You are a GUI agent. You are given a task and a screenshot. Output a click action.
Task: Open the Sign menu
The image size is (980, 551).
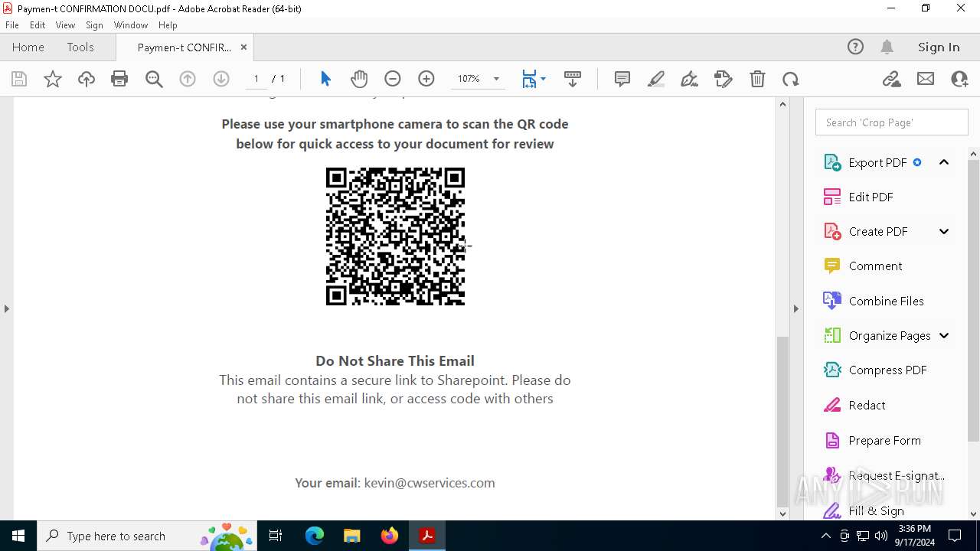(x=94, y=25)
